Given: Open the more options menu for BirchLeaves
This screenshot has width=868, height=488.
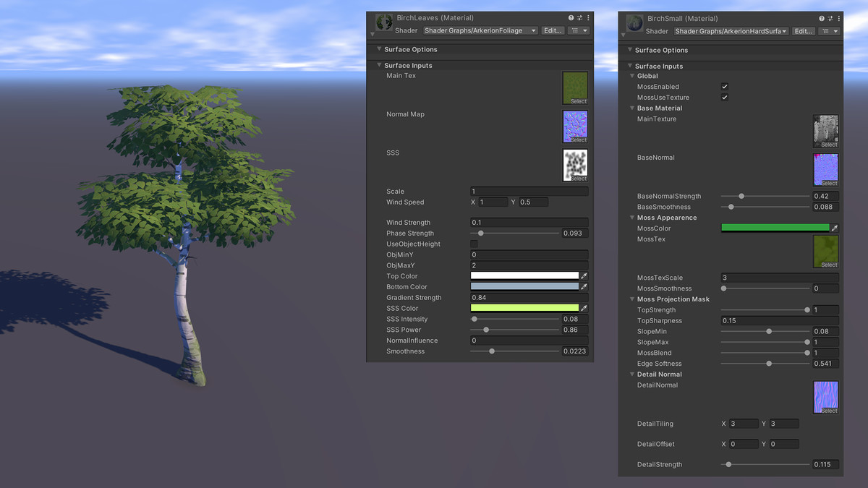Looking at the screenshot, I should coord(589,17).
